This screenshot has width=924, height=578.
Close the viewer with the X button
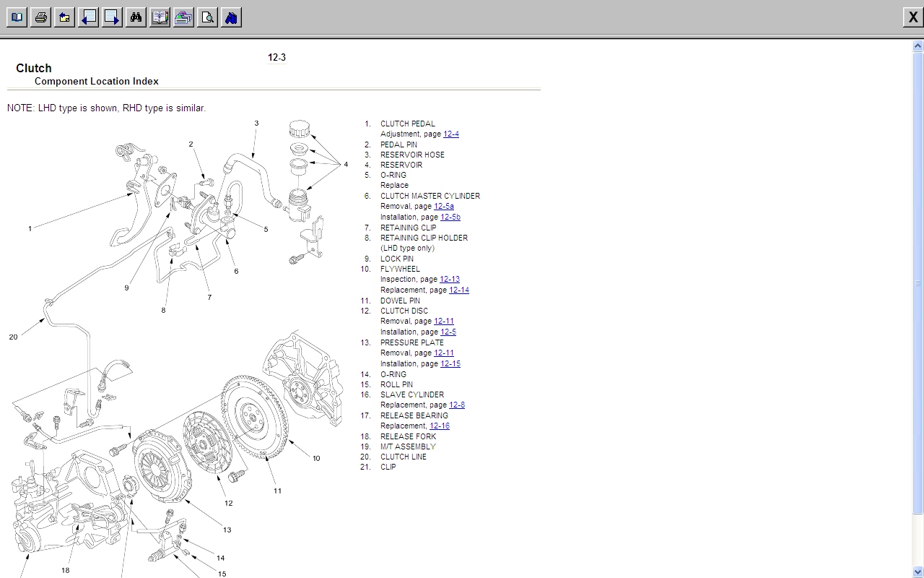[912, 18]
